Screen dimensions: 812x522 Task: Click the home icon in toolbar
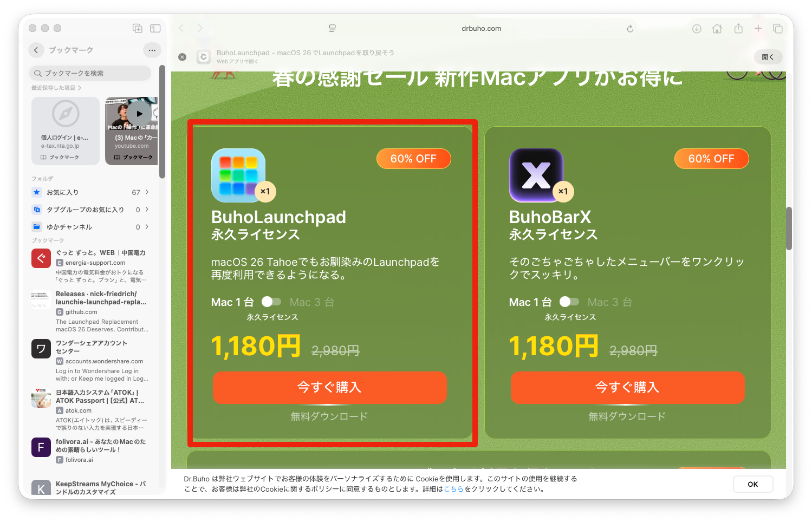717,29
